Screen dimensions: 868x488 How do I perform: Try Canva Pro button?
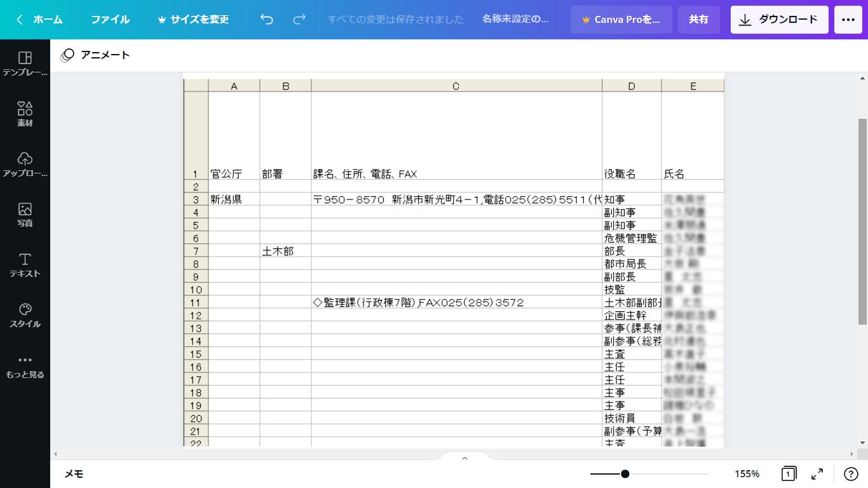[x=621, y=20]
